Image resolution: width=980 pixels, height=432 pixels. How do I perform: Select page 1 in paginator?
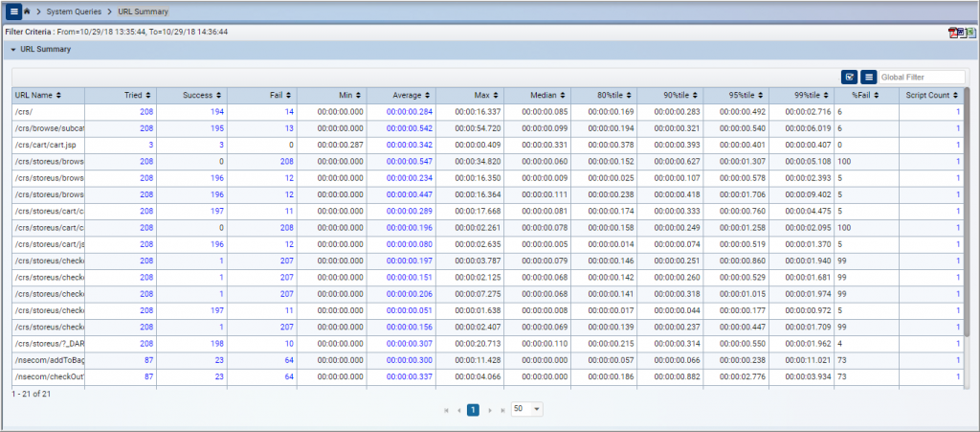pyautogui.click(x=474, y=410)
